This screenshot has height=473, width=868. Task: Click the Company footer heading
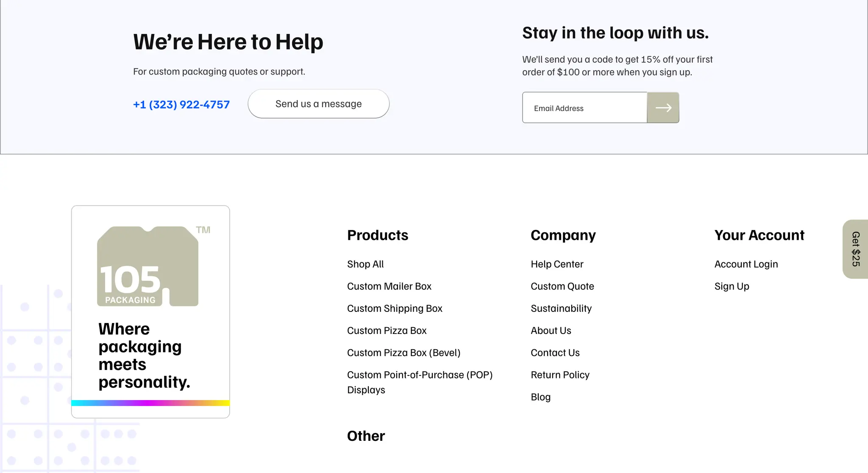click(x=563, y=235)
